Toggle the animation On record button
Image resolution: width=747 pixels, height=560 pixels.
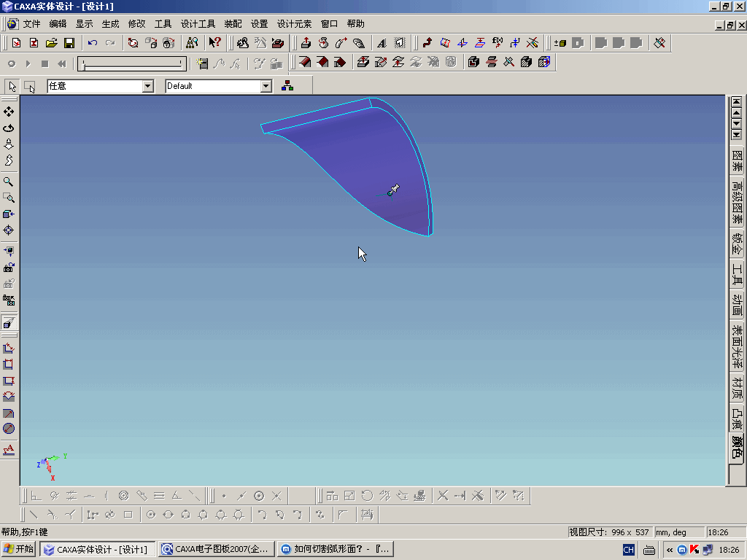click(x=12, y=63)
